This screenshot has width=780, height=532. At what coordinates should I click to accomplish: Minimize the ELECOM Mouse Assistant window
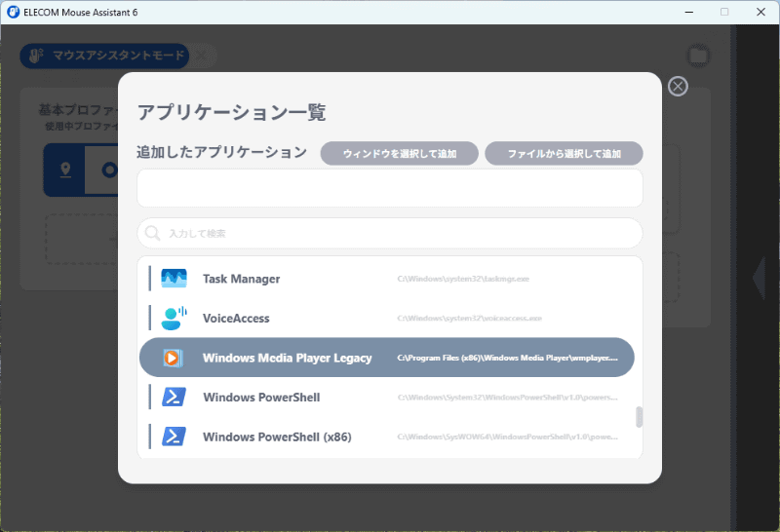coord(689,12)
